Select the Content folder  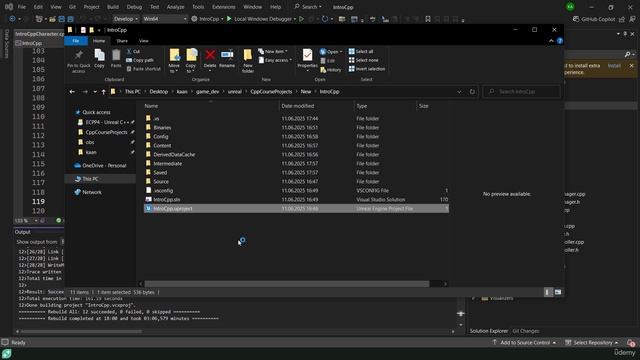[162, 146]
